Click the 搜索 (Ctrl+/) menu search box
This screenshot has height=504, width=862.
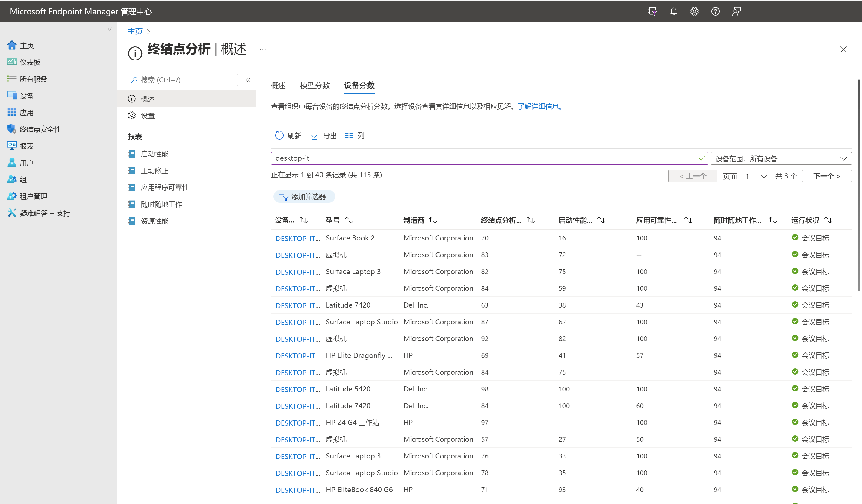pos(183,80)
